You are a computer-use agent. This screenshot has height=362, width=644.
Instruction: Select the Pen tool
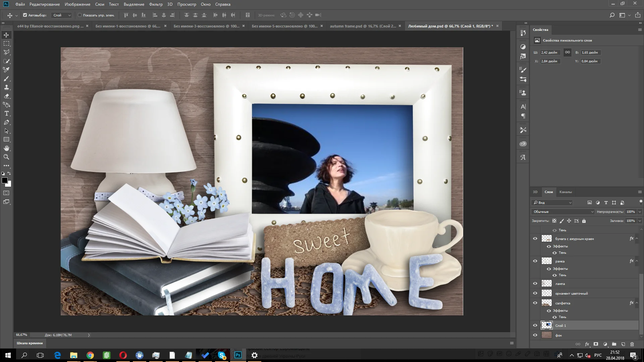click(6, 122)
